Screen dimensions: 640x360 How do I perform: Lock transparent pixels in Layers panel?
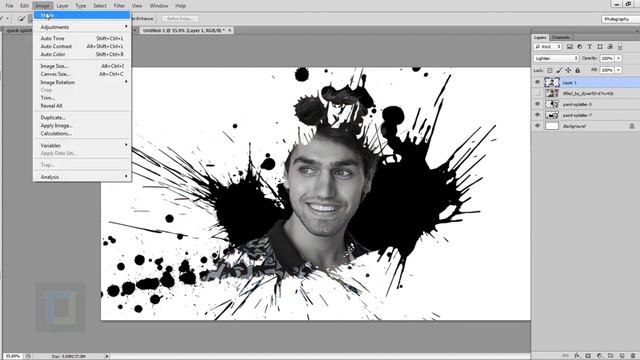tap(550, 70)
